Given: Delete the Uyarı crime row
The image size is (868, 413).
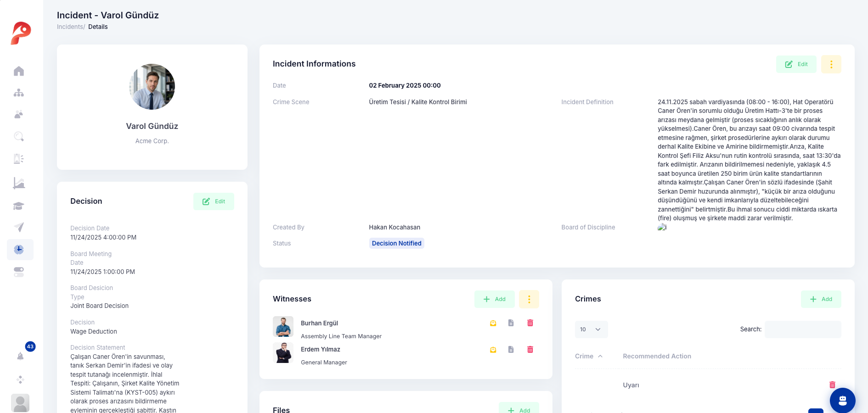Looking at the screenshot, I should point(832,385).
